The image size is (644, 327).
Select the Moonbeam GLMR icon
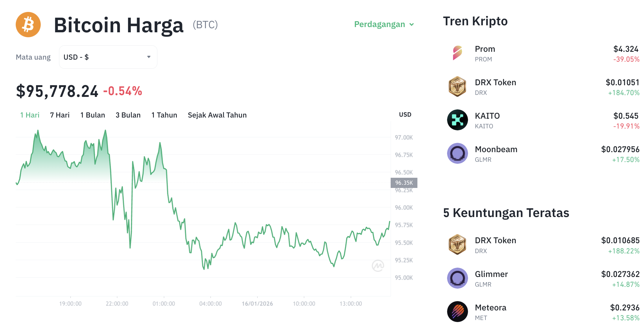[457, 154]
